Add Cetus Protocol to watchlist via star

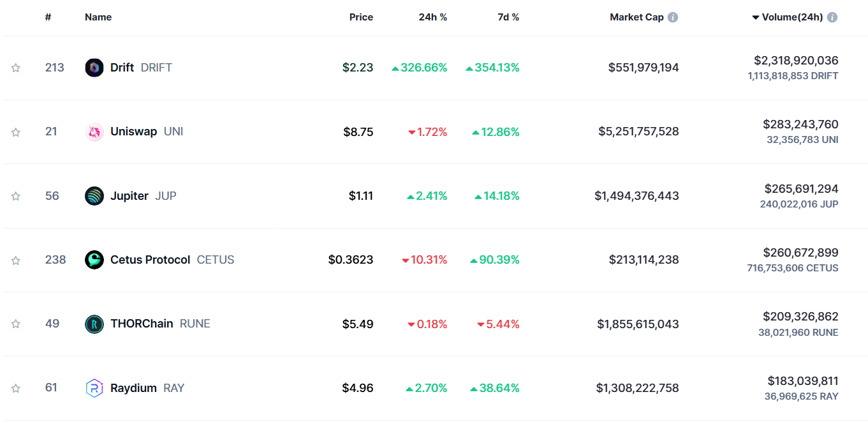[16, 260]
